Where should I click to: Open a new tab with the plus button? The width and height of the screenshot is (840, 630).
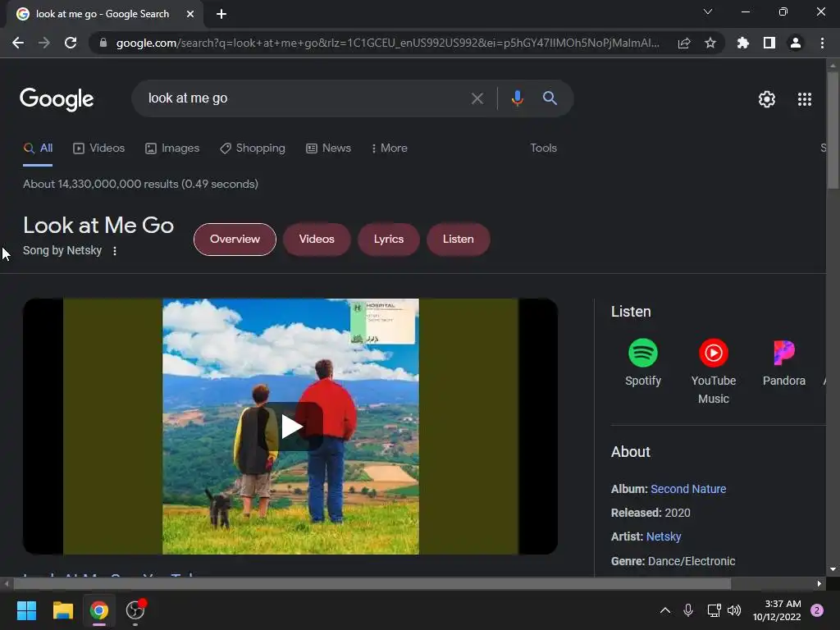click(x=221, y=14)
